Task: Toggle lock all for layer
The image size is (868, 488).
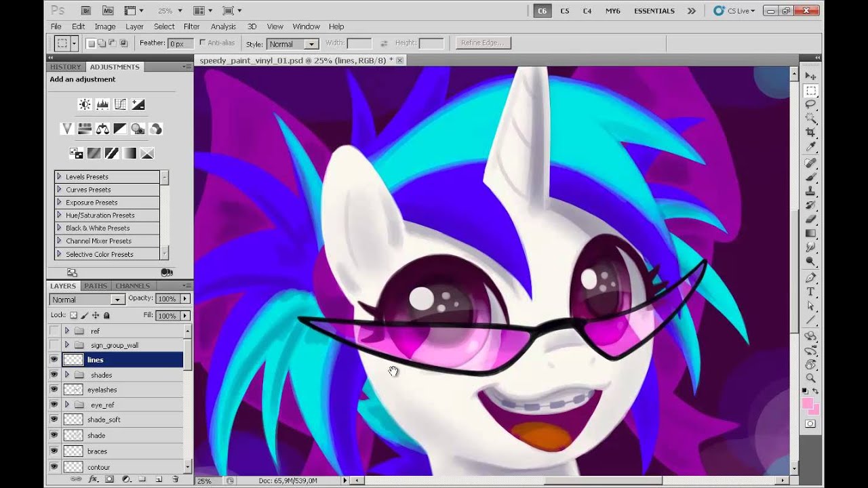Action: pos(106,315)
